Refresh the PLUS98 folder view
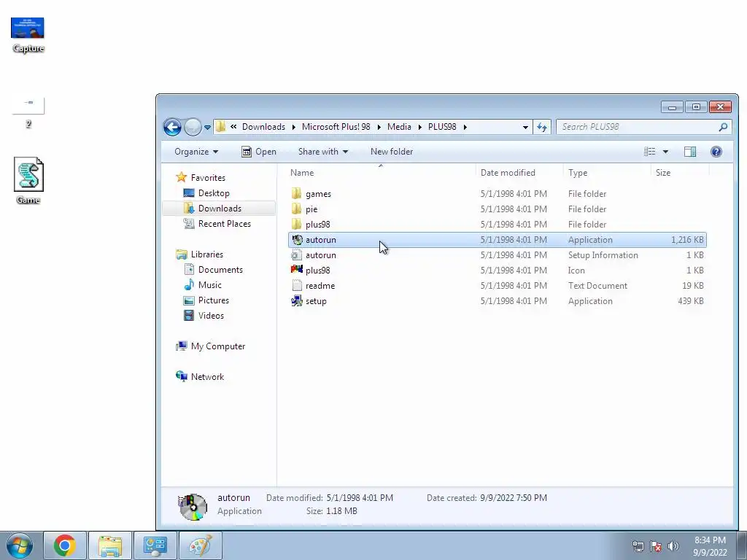 [542, 127]
